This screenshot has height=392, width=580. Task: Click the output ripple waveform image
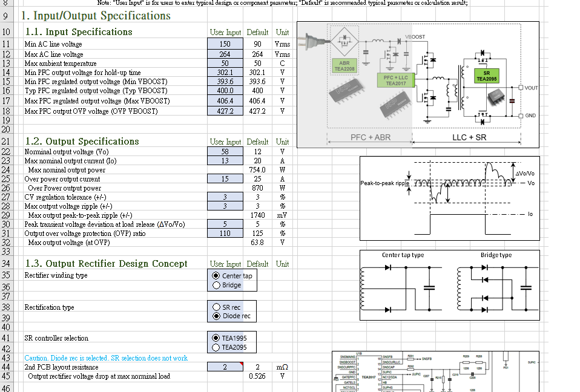point(449,198)
